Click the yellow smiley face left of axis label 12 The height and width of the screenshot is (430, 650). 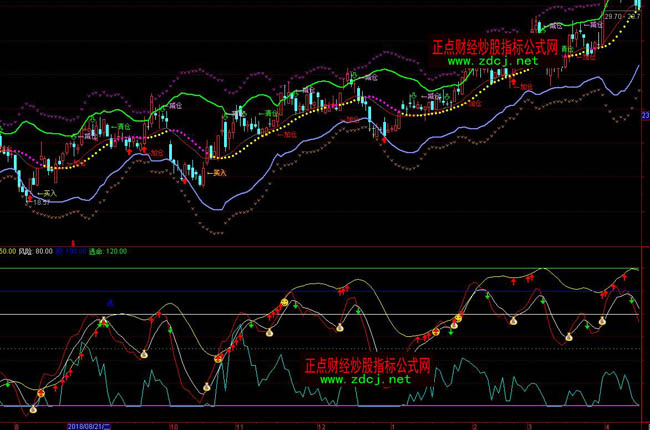click(x=284, y=303)
